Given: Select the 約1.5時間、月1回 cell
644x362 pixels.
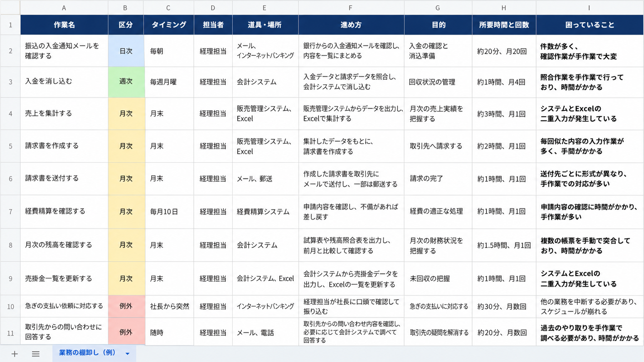Looking at the screenshot, I should coord(504,245).
